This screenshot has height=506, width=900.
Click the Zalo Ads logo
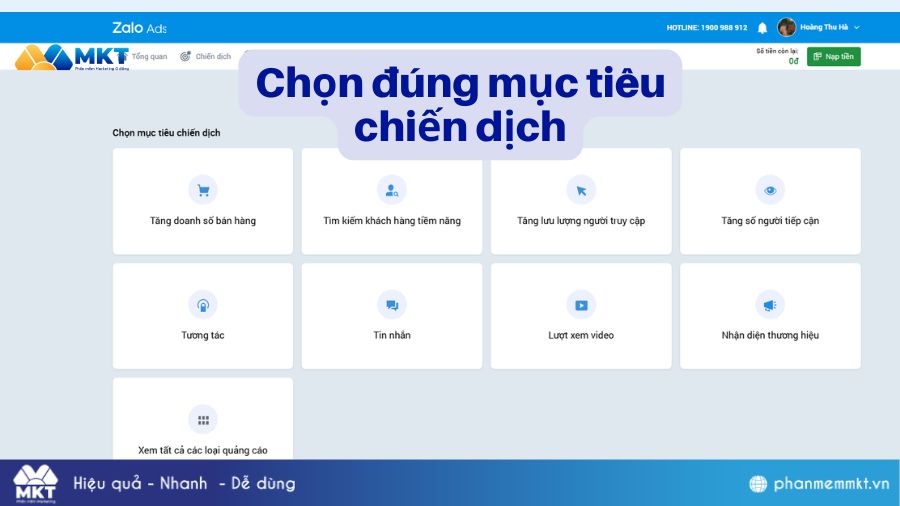139,28
